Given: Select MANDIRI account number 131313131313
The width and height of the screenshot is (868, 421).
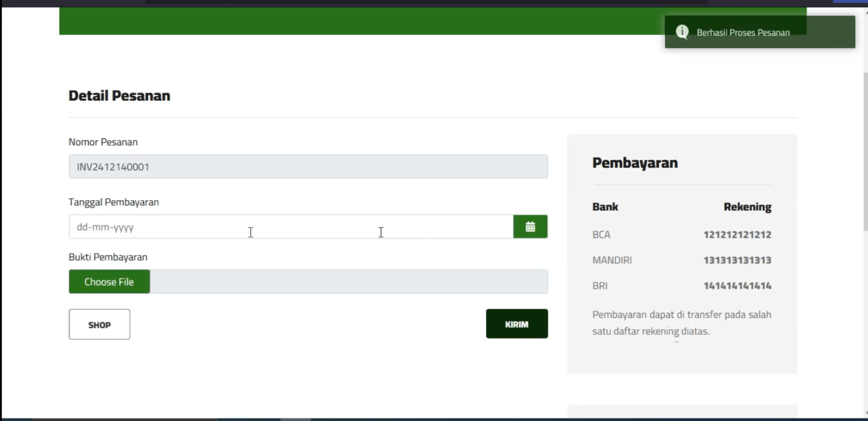Looking at the screenshot, I should [x=737, y=260].
